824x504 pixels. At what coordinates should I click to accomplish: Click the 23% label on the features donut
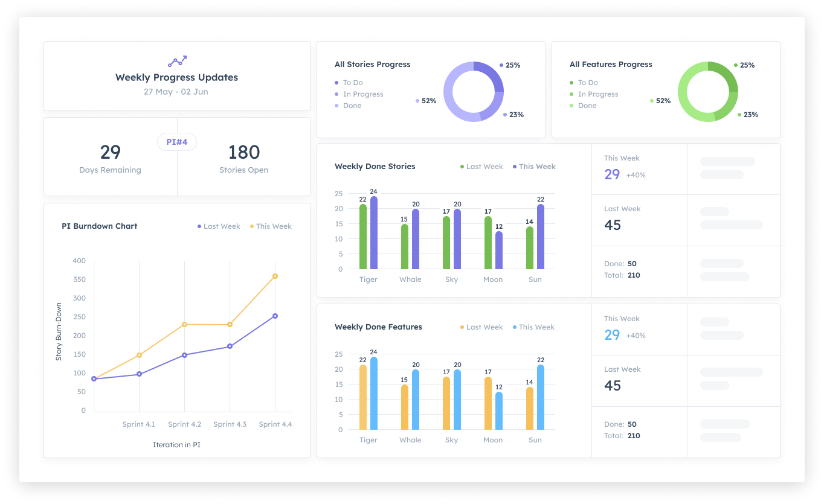pyautogui.click(x=748, y=115)
